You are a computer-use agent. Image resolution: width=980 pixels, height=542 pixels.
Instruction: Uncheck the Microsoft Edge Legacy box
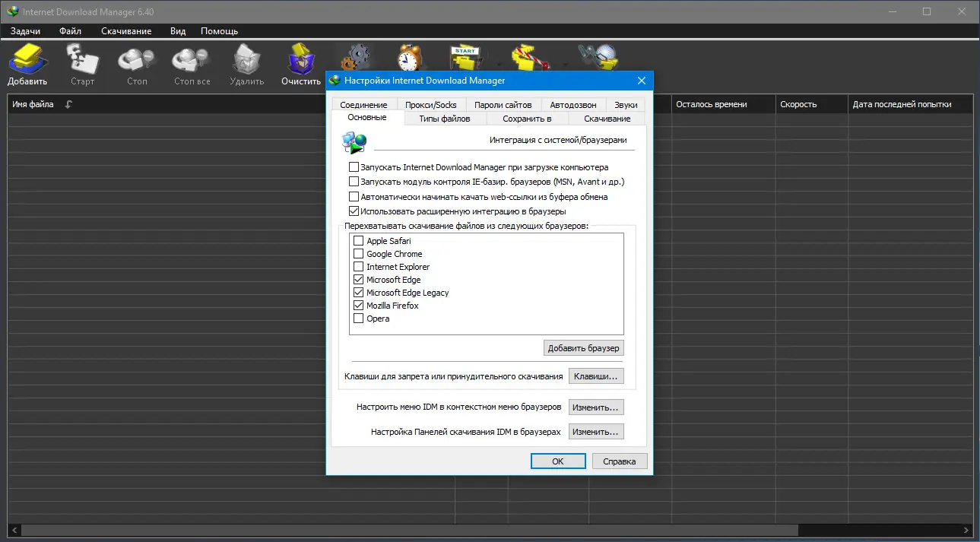(359, 293)
